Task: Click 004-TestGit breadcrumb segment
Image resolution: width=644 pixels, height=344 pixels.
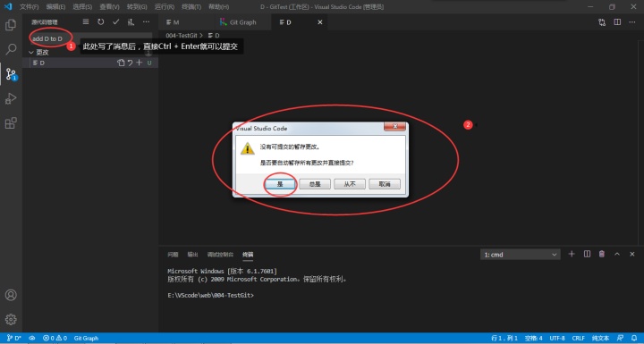Action: [x=182, y=36]
